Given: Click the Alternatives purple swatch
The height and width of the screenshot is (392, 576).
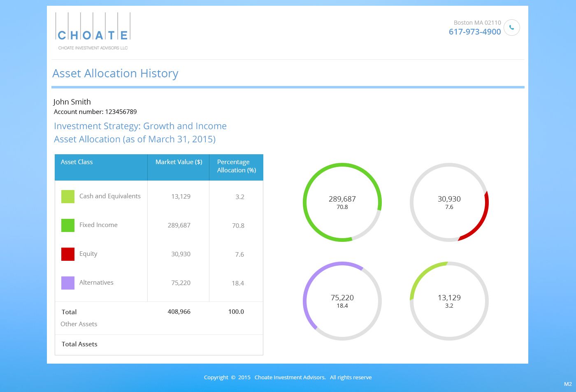Looking at the screenshot, I should coord(68,283).
